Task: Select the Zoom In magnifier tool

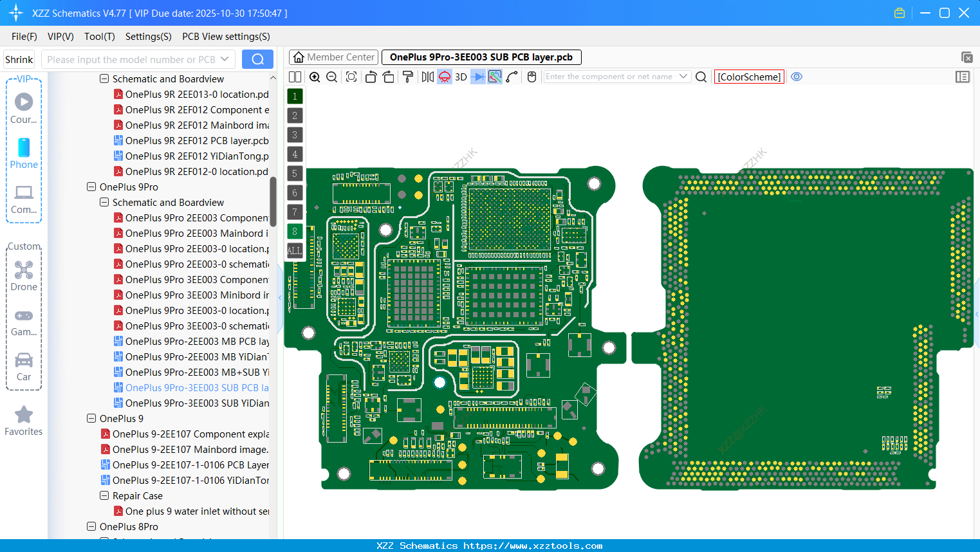Action: [x=315, y=77]
